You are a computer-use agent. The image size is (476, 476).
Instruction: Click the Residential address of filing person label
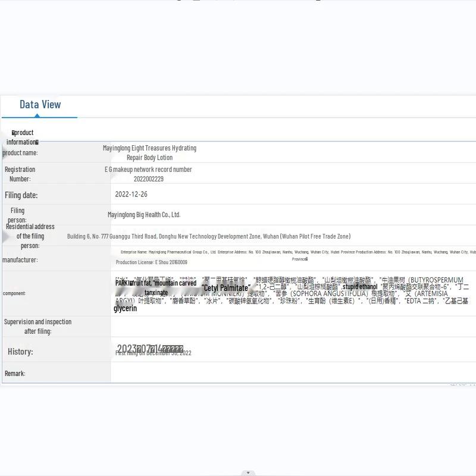tap(30, 236)
